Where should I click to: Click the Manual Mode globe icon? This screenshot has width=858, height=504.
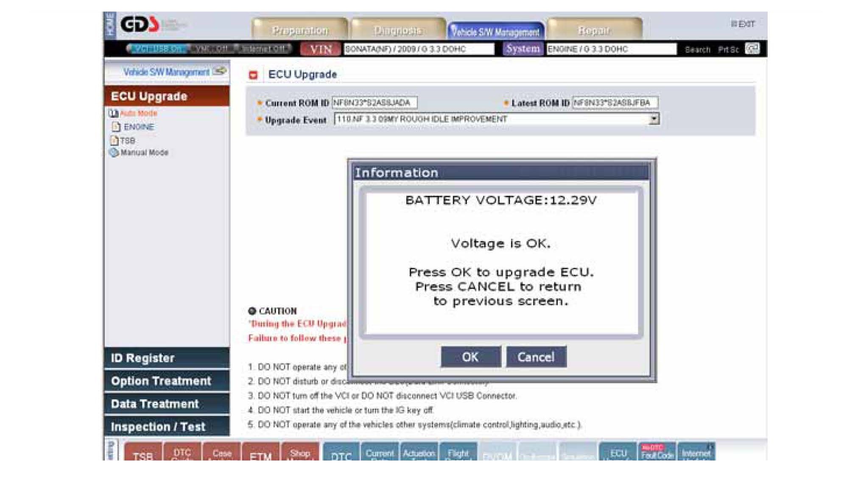coord(114,153)
